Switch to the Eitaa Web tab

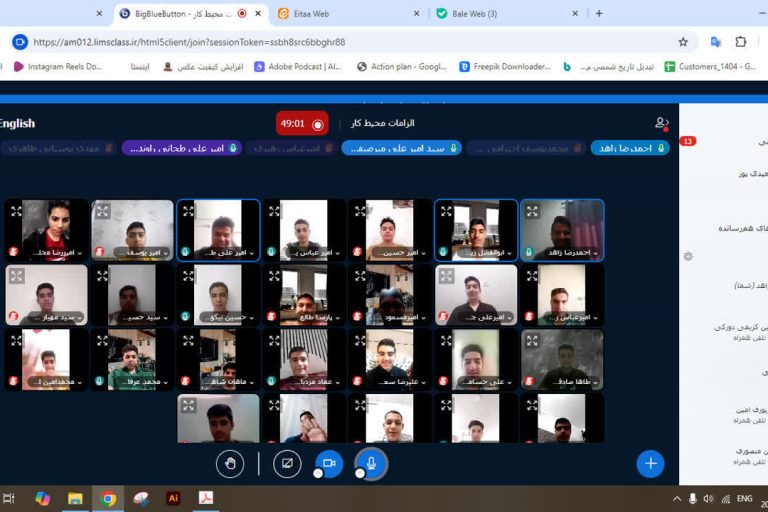click(348, 14)
